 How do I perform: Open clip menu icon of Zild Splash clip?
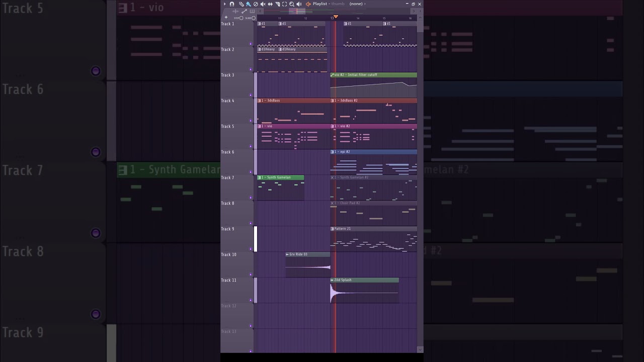[333, 280]
